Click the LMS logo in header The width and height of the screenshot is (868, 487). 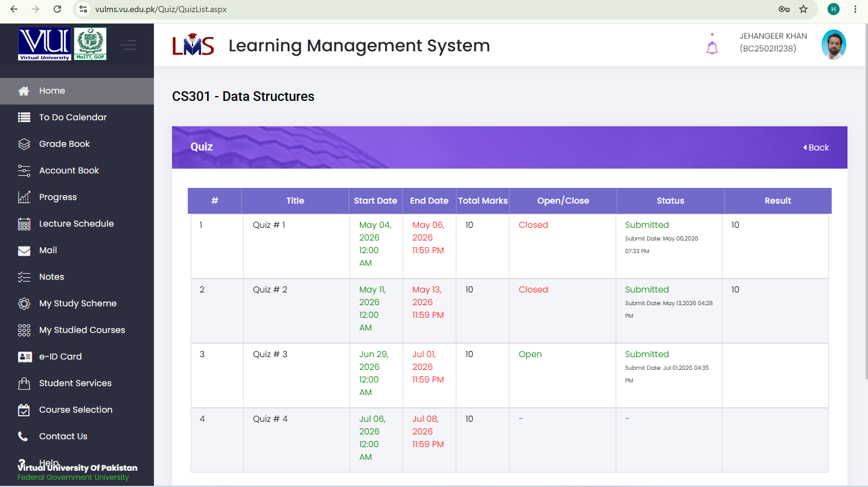(x=193, y=45)
